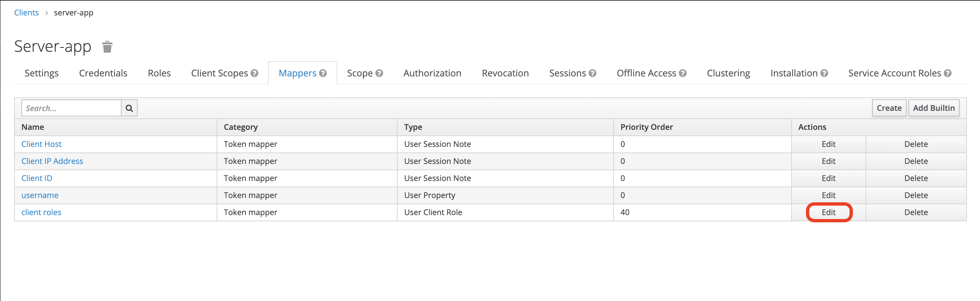The width and height of the screenshot is (980, 301).
Task: Click help icon beside Client Scopes tab
Action: coord(255,73)
